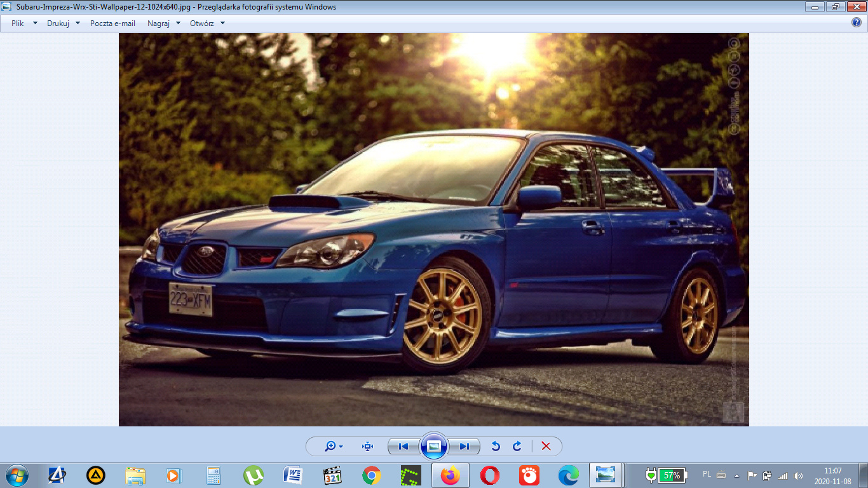Open the Drukuj menu
The width and height of the screenshot is (868, 488).
pos(58,24)
